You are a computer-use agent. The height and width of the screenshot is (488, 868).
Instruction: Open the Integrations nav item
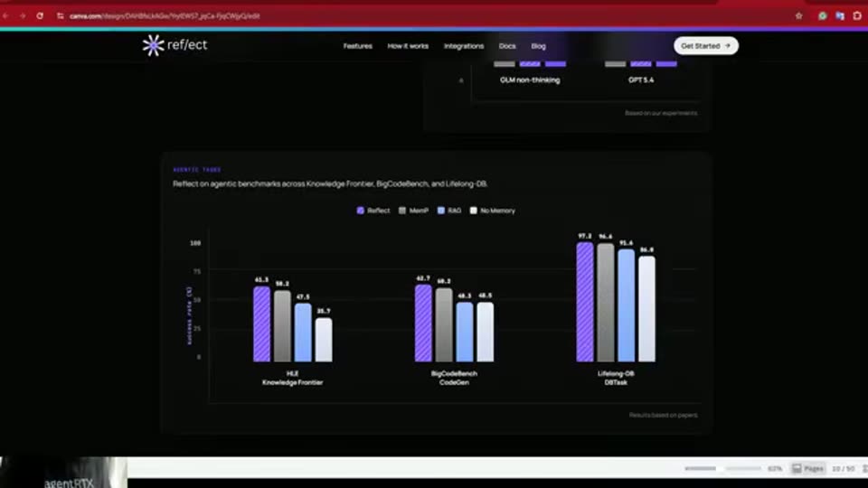coord(464,46)
